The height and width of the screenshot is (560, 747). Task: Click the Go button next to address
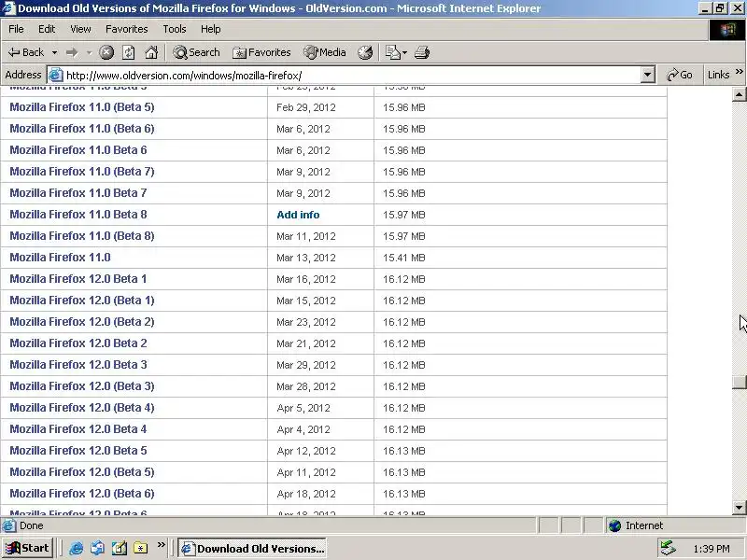(680, 75)
